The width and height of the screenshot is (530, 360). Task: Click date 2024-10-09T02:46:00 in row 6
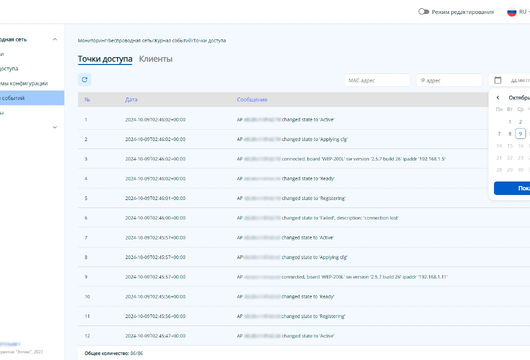click(155, 218)
